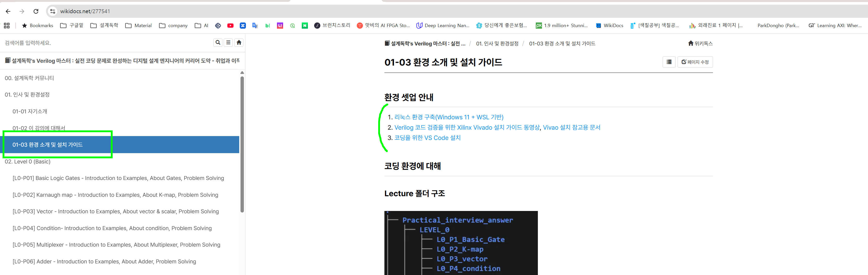The height and width of the screenshot is (275, 868).
Task: Select 01-01 자기소개 in the sidebar
Action: [x=30, y=112]
